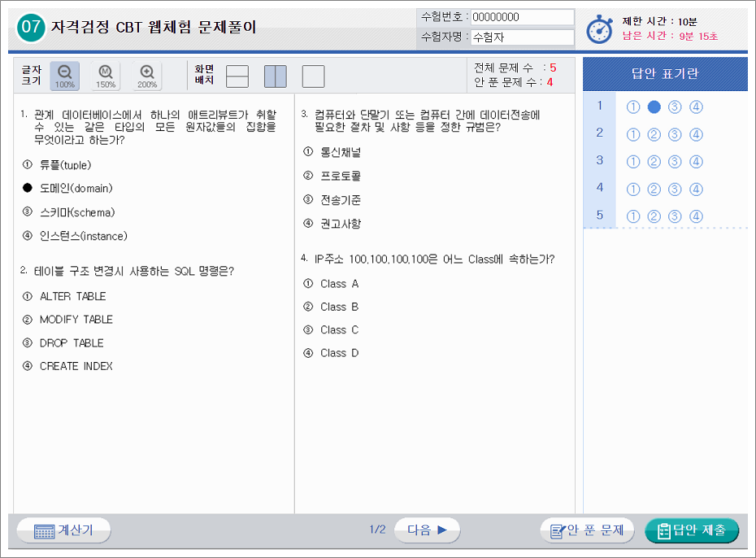
Task: Click the 수험번호 input field
Action: [x=522, y=16]
